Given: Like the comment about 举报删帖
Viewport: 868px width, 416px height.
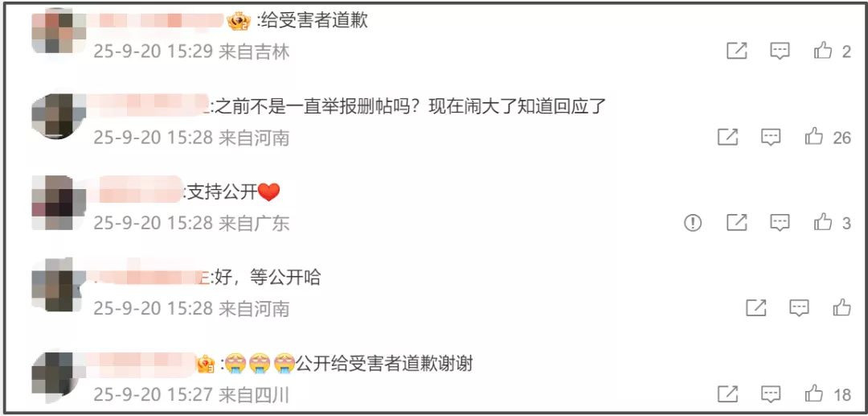Looking at the screenshot, I should pos(813,136).
